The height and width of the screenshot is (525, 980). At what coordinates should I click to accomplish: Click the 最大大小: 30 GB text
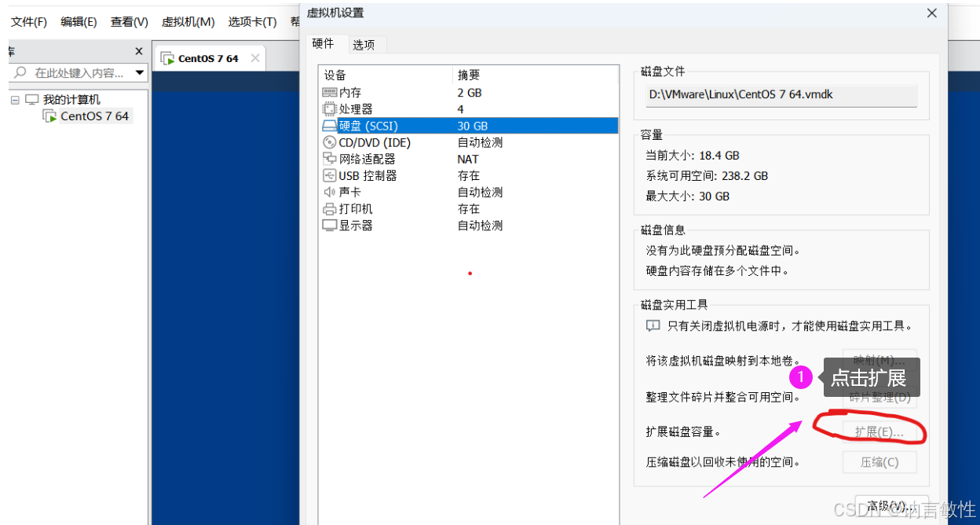[x=687, y=196]
